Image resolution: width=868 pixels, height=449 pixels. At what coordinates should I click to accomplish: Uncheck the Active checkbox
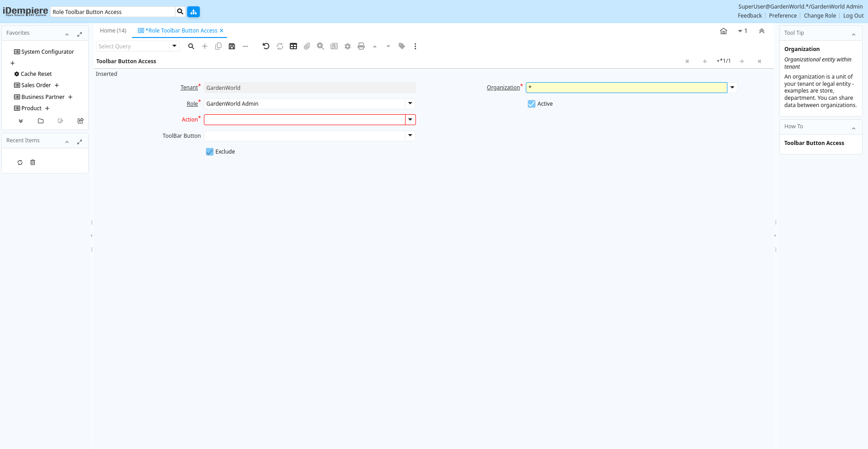pyautogui.click(x=532, y=104)
